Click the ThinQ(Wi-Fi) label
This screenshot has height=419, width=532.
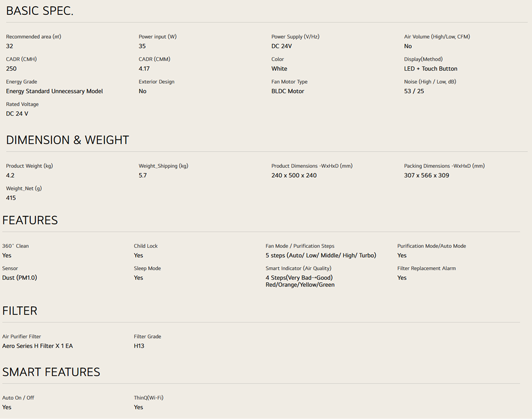tap(149, 398)
